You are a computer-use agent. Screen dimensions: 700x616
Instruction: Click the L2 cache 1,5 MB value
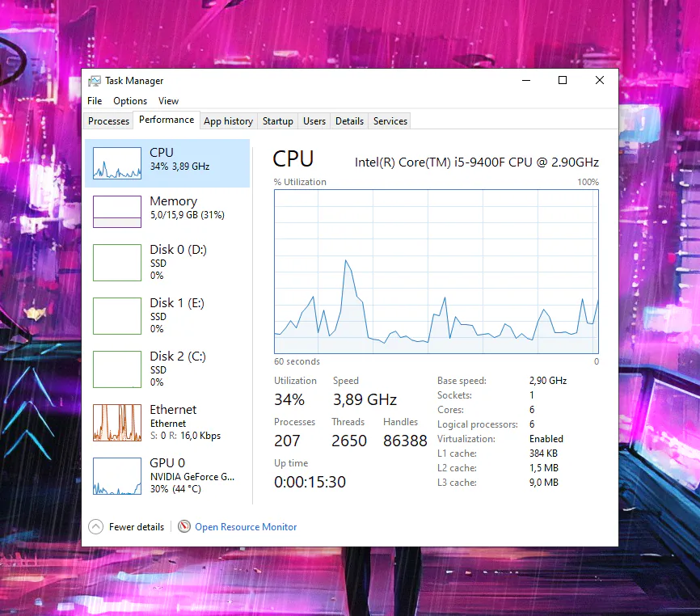(544, 468)
